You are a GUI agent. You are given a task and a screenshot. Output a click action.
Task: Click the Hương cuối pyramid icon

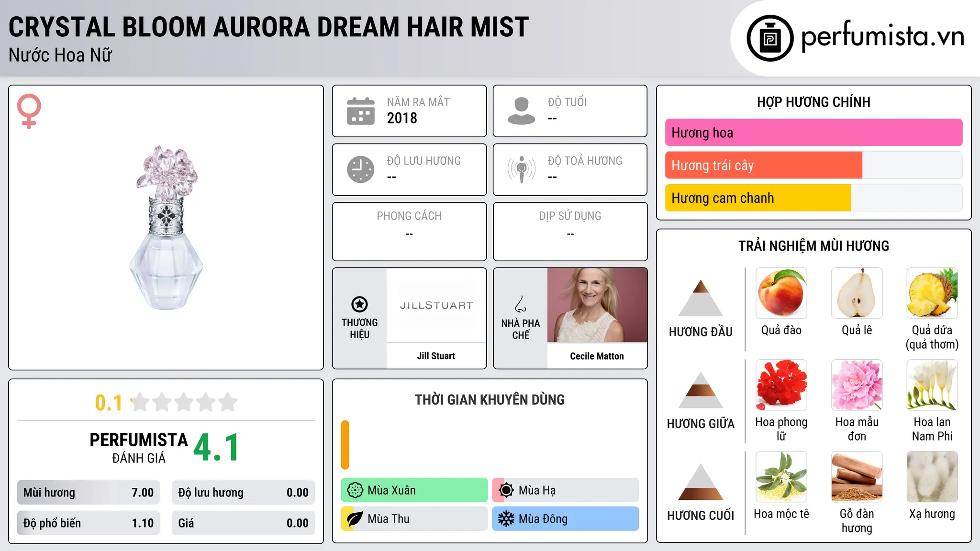[x=701, y=481]
